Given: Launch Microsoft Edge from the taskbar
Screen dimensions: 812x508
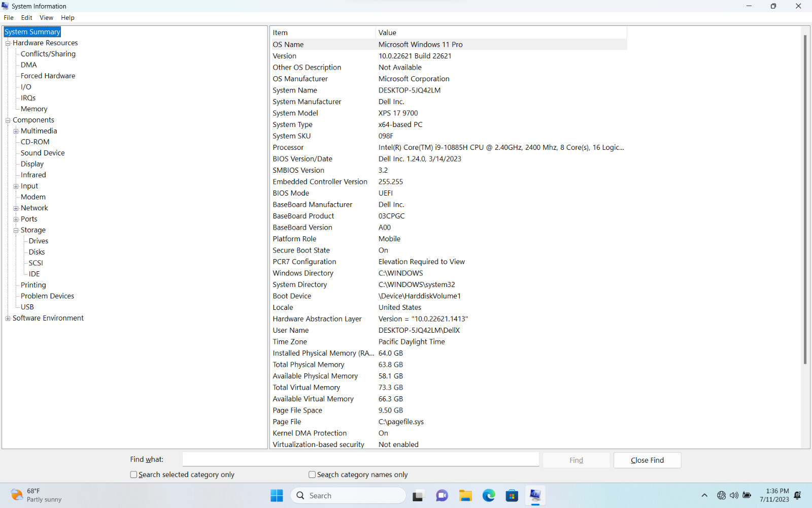Looking at the screenshot, I should point(489,495).
